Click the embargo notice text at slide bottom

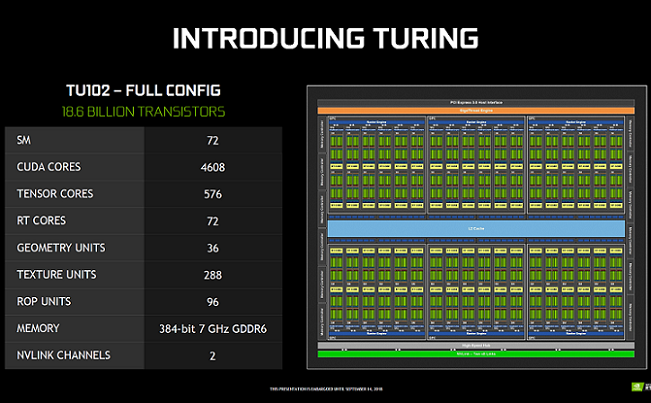[325, 388]
